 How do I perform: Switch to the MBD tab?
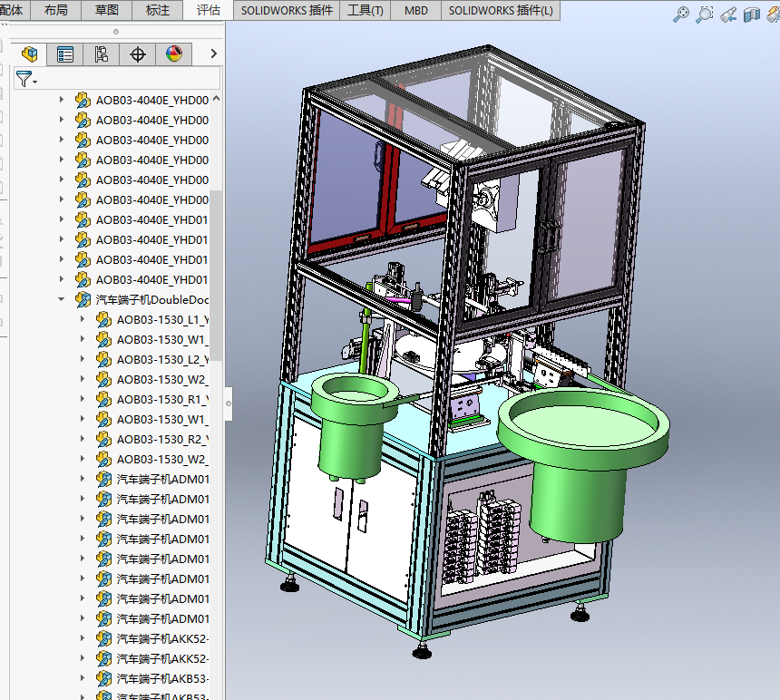(416, 10)
